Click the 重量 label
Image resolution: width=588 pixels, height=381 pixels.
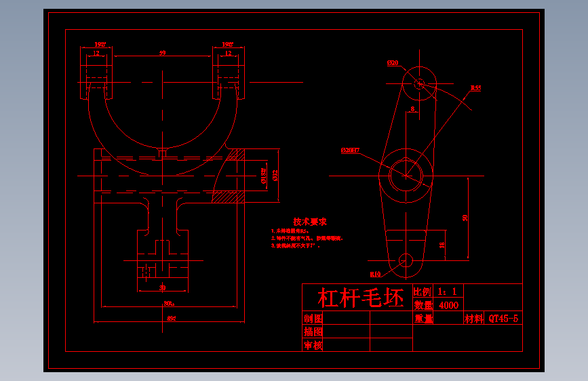click(423, 319)
